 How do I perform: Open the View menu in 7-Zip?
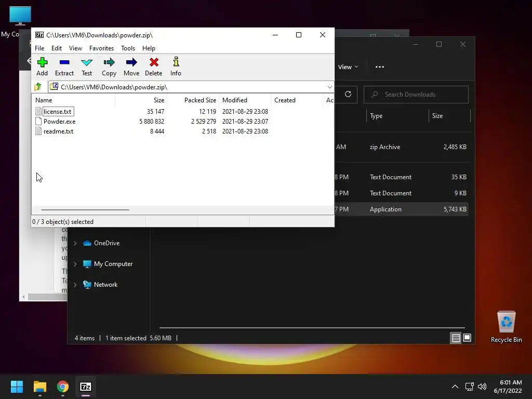coord(75,48)
